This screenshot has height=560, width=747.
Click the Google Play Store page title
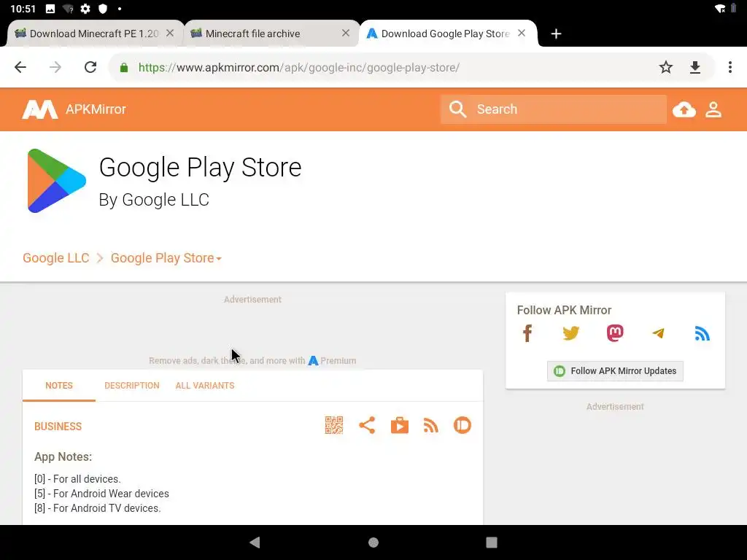click(200, 168)
